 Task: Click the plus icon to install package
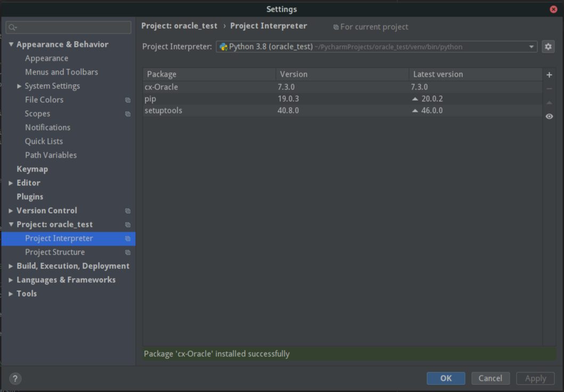click(549, 75)
